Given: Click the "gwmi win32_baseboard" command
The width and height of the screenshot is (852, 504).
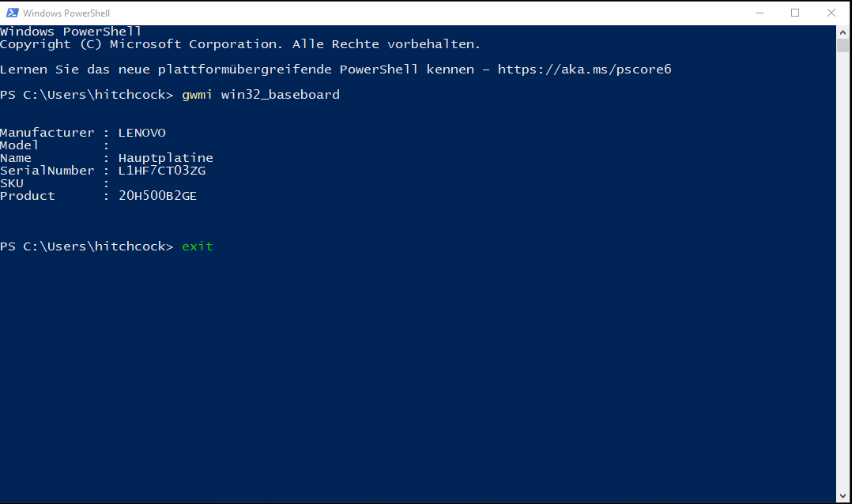Looking at the screenshot, I should pyautogui.click(x=261, y=95).
